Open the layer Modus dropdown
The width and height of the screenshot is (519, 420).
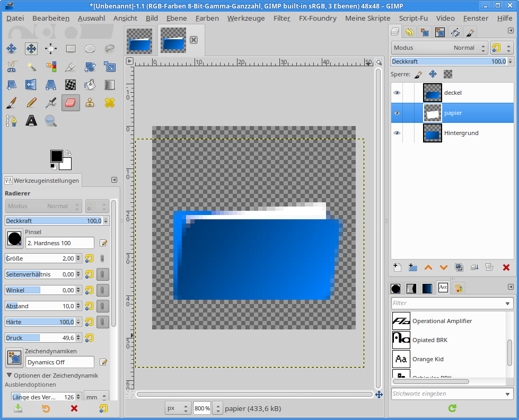(439, 48)
